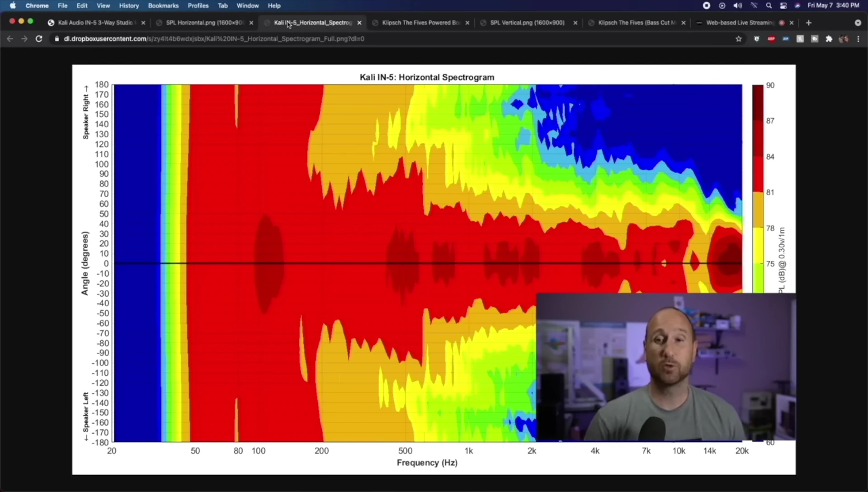Open the Tab menu
This screenshot has width=868, height=492.
point(222,5)
